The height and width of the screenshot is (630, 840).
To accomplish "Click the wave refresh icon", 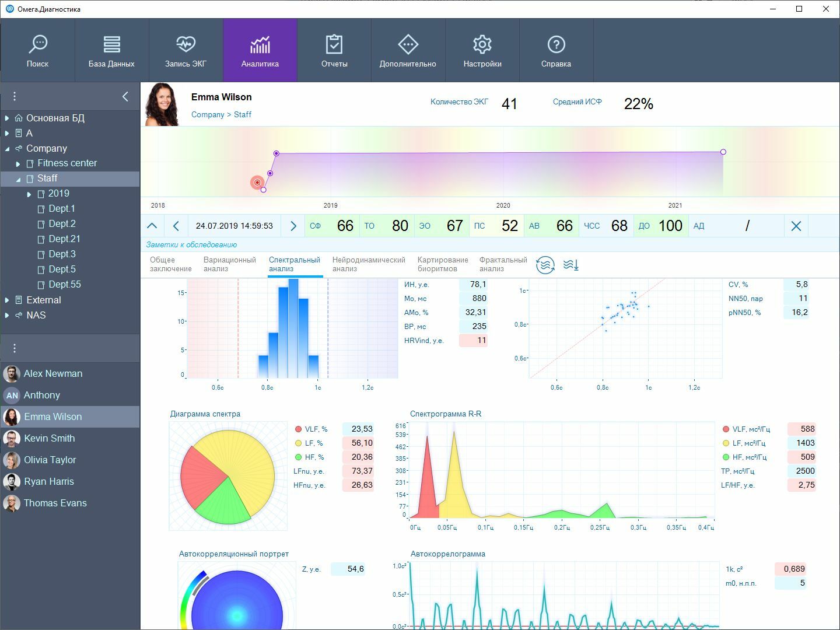I will (x=545, y=265).
